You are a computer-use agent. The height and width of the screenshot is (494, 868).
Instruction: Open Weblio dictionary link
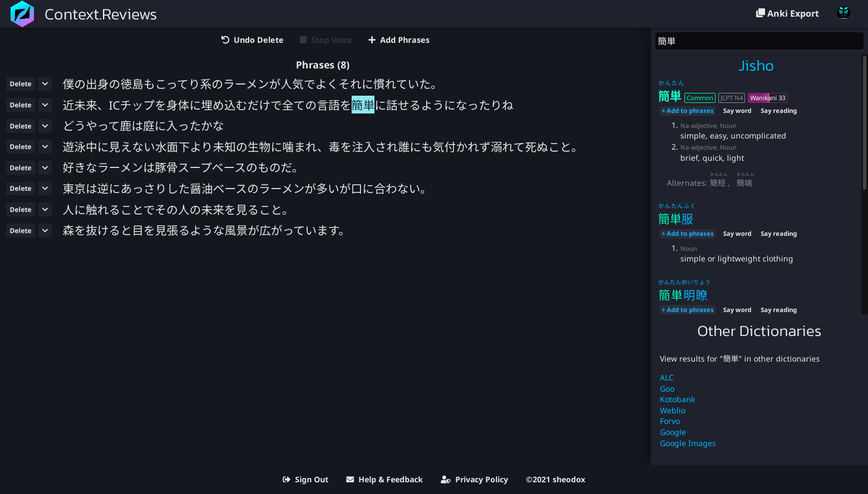click(673, 411)
